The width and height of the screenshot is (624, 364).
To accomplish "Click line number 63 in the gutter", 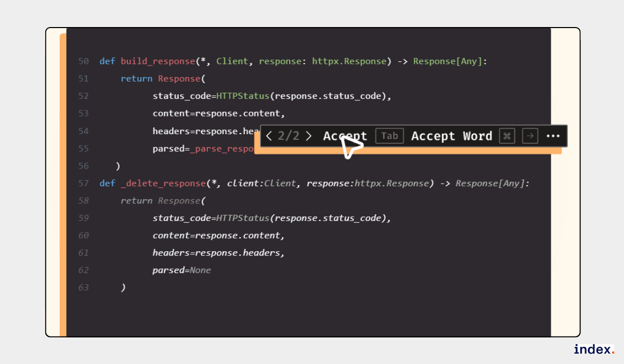I will click(83, 287).
